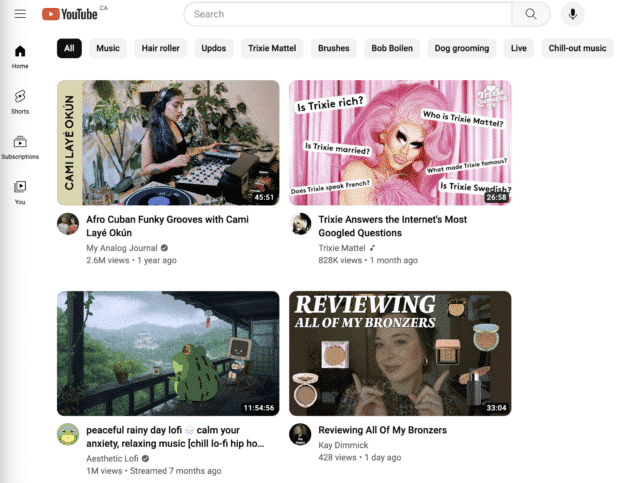Start voice search with microphone icon
Screen dimensions: 620x483
pyautogui.click(x=573, y=14)
